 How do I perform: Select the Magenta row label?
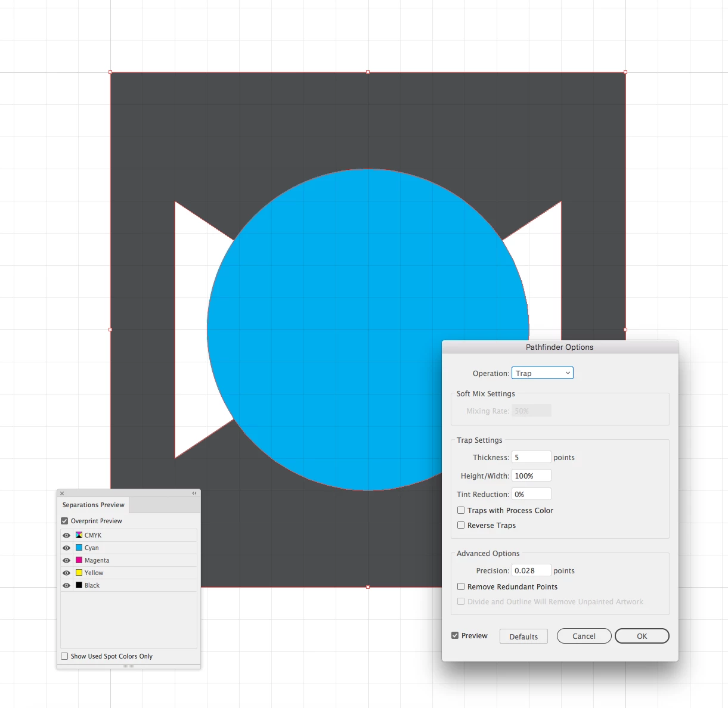97,560
